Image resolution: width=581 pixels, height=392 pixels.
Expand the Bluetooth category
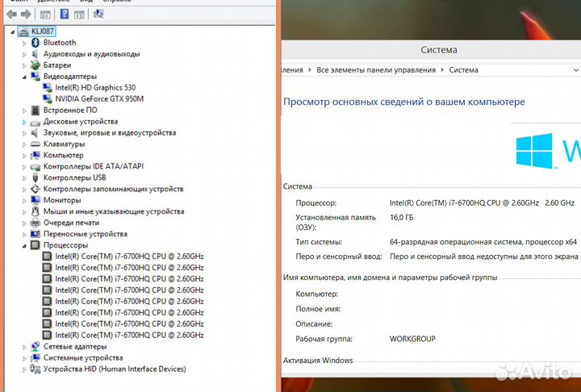[x=24, y=44]
